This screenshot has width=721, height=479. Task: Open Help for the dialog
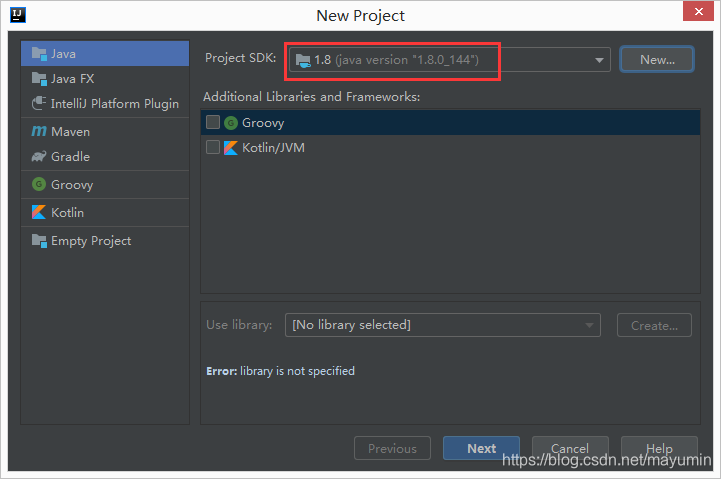tap(659, 448)
